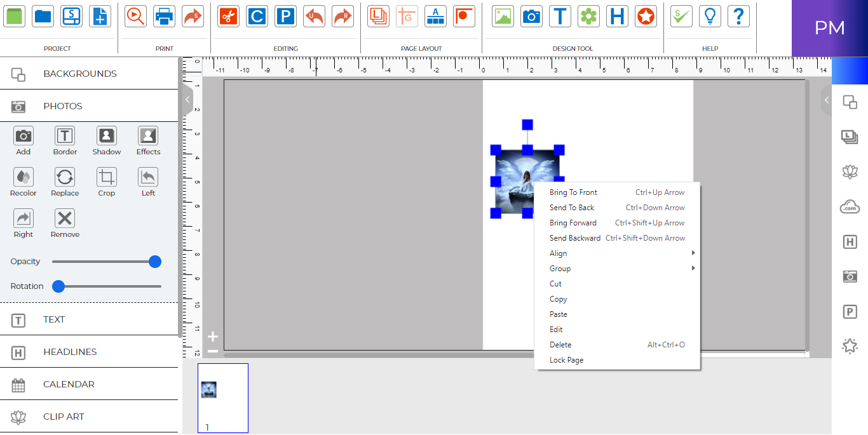Image resolution: width=868 pixels, height=435 pixels.
Task: Click the green flower clip art toolbar icon
Action: (x=588, y=16)
